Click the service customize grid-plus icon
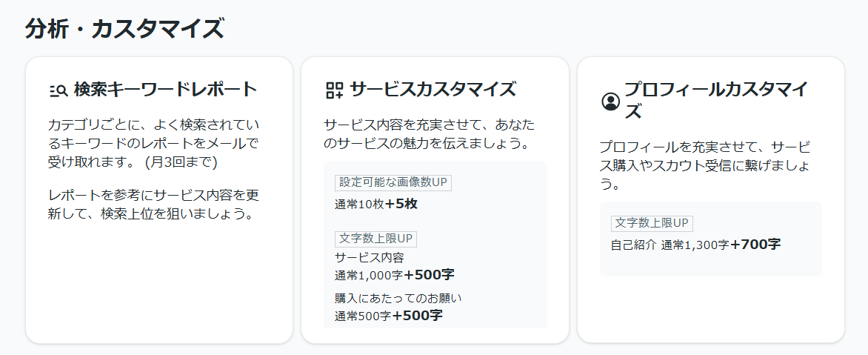The image size is (868, 355). (x=334, y=90)
